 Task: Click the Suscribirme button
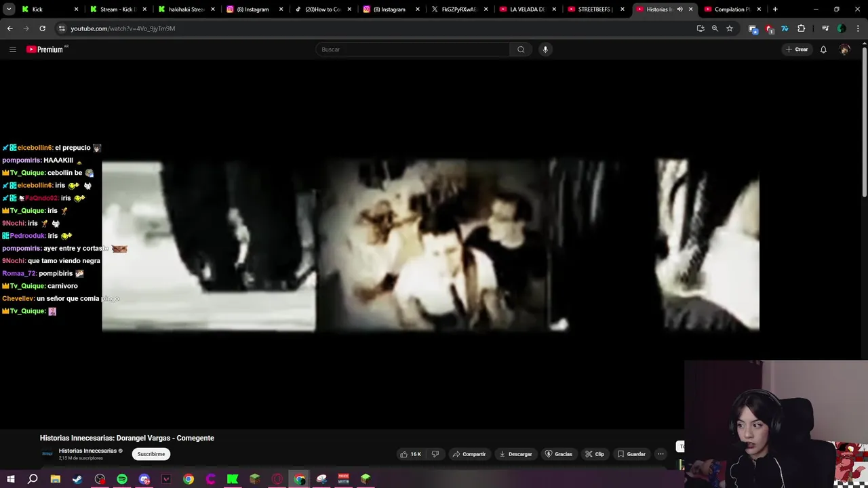pyautogui.click(x=151, y=454)
